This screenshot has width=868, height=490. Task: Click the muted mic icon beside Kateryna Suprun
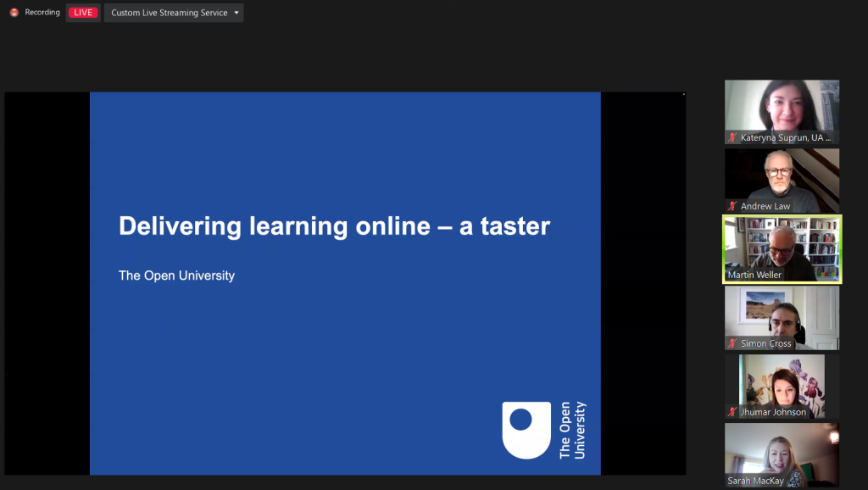[x=732, y=137]
